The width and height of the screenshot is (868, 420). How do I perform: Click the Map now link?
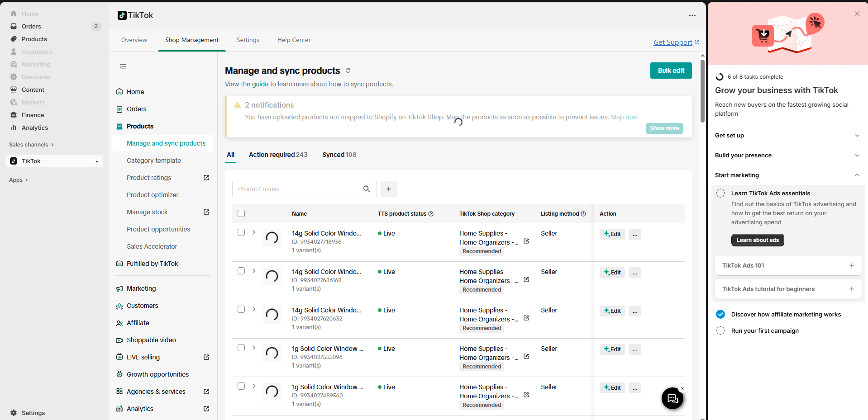[624, 117]
